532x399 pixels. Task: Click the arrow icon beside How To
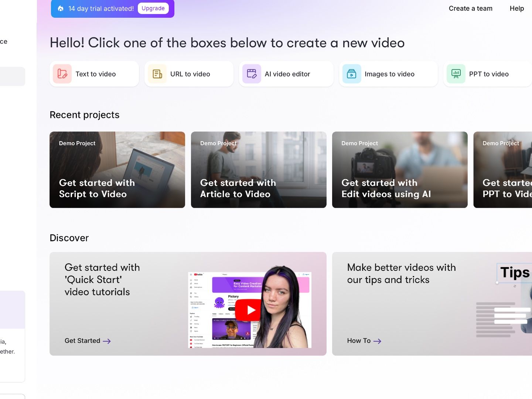[377, 341]
